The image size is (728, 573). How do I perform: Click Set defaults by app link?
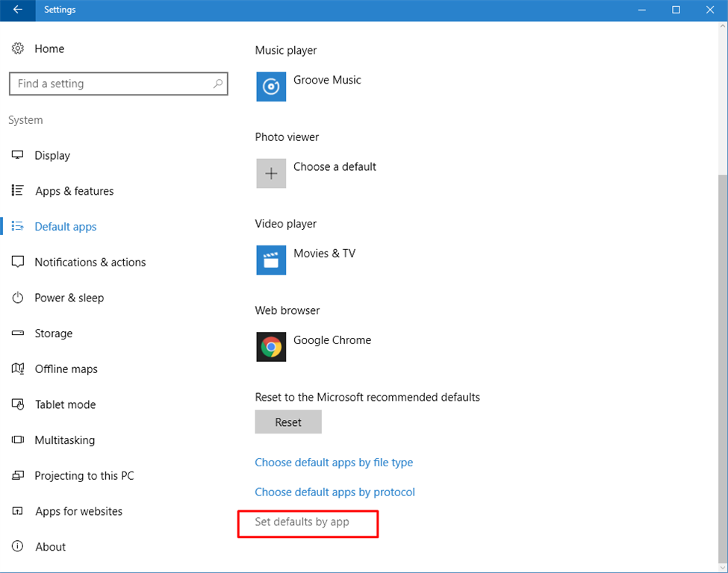(302, 522)
